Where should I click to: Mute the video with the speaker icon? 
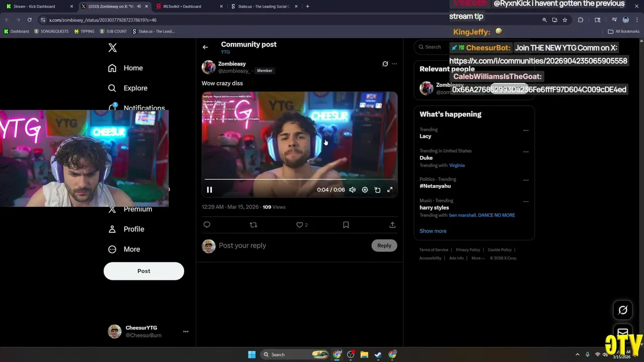352,190
